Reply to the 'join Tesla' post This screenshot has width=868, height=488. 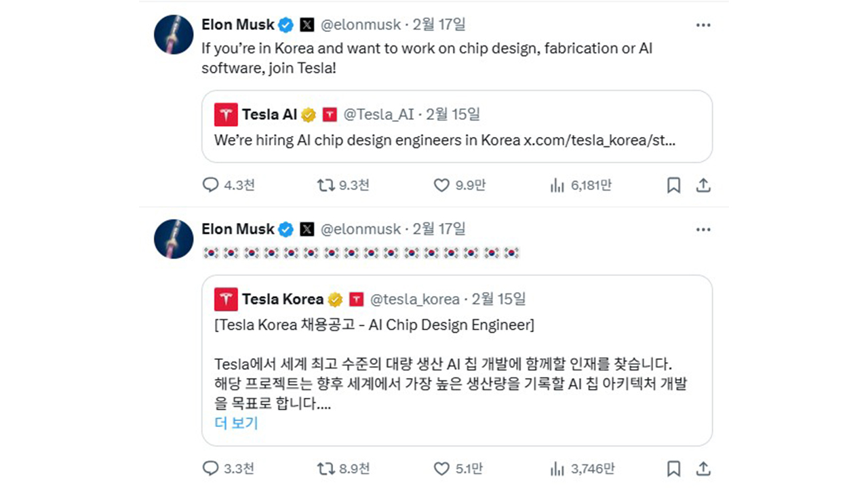click(211, 185)
